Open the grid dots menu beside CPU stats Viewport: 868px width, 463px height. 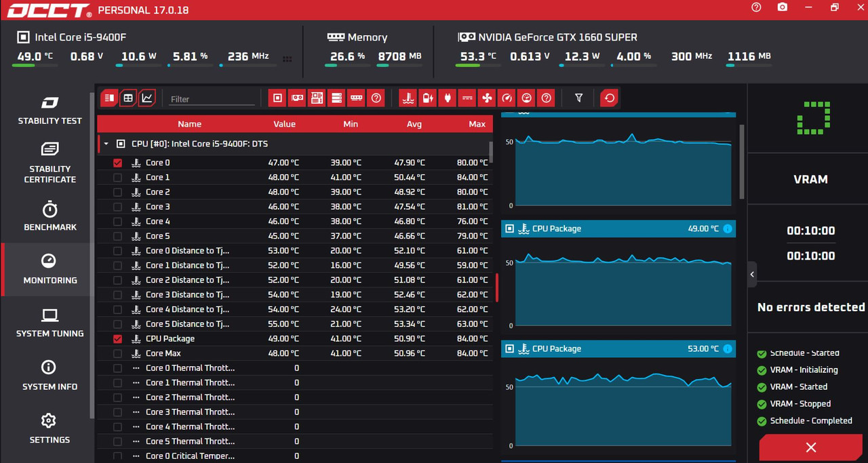tap(287, 59)
